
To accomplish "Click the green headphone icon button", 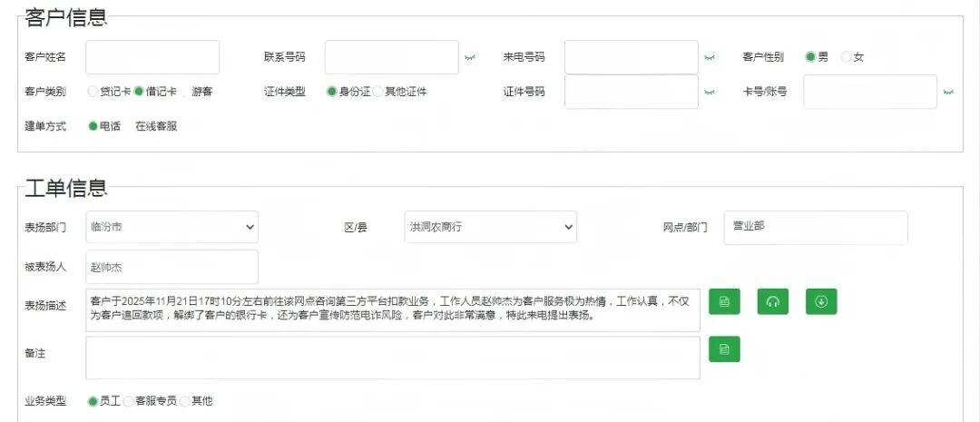I will click(x=773, y=301).
